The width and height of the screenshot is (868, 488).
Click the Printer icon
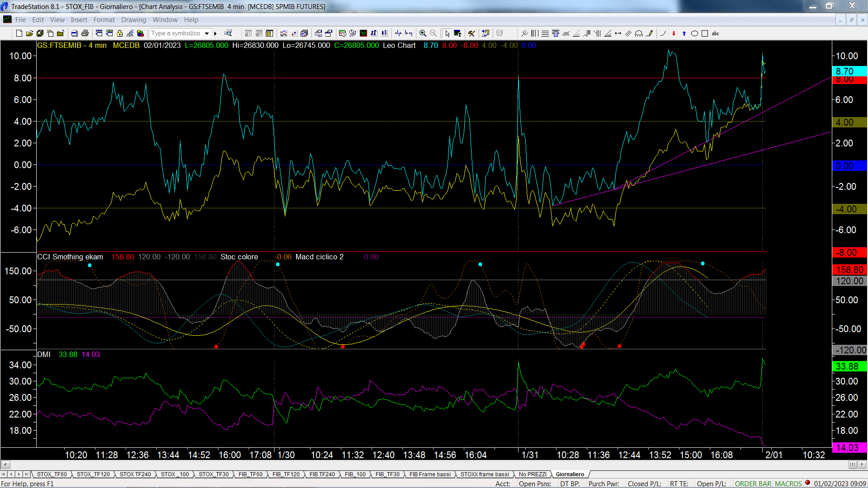[85, 33]
